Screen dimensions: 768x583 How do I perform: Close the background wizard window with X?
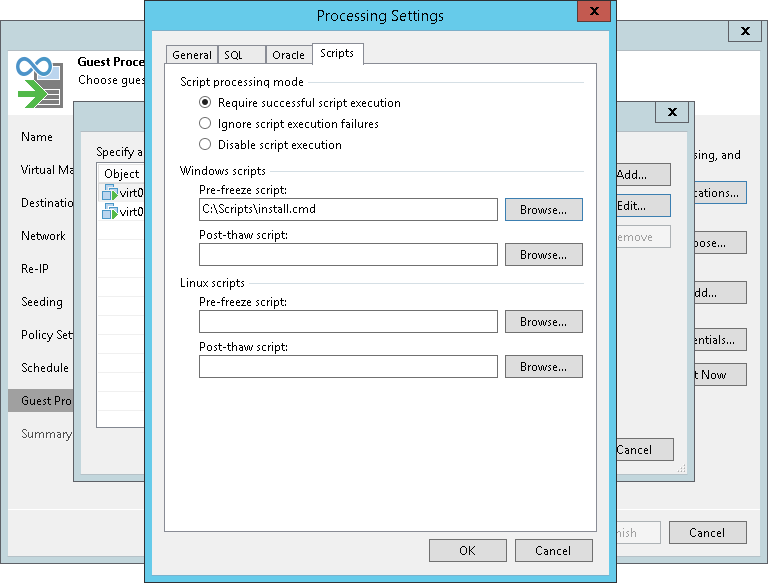pyautogui.click(x=745, y=31)
